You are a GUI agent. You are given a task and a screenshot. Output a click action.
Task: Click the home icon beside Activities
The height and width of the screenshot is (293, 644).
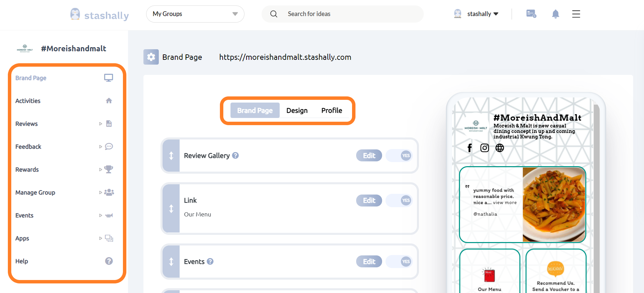coord(109,101)
